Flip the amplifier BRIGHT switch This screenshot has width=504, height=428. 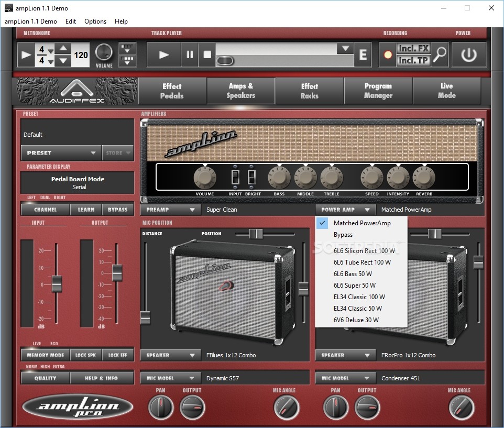point(251,177)
